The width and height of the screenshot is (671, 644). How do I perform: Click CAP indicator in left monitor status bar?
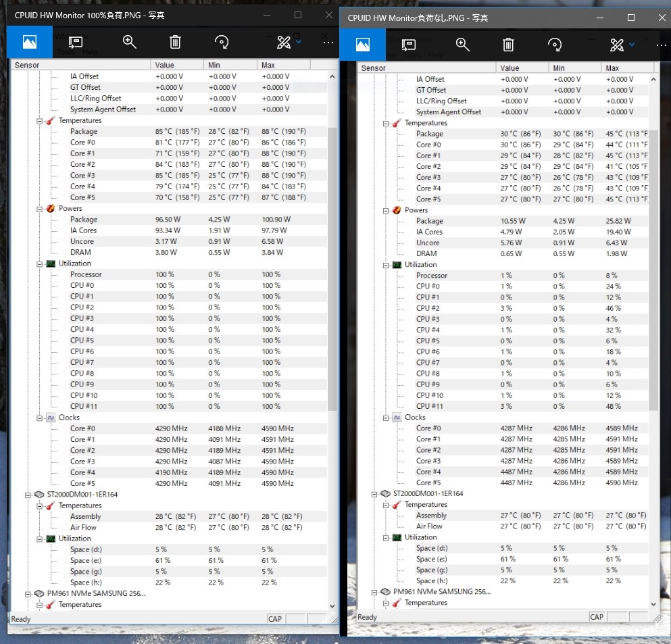[275, 619]
